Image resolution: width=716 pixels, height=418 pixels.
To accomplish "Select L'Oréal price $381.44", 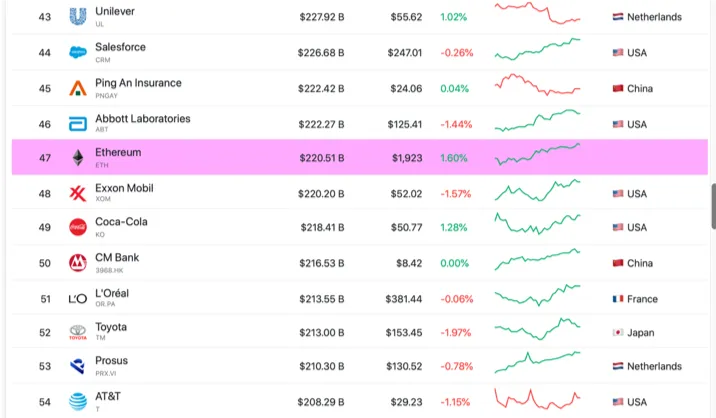I will click(404, 299).
